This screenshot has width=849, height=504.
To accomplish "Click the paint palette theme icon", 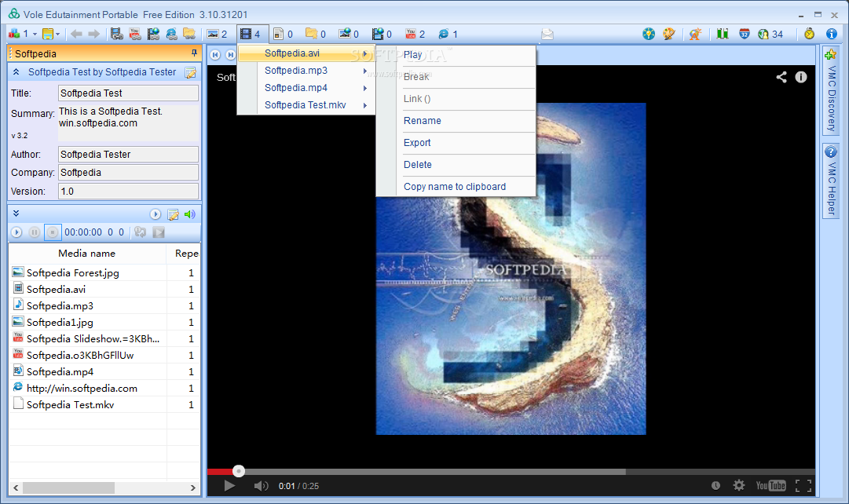I will coord(669,34).
